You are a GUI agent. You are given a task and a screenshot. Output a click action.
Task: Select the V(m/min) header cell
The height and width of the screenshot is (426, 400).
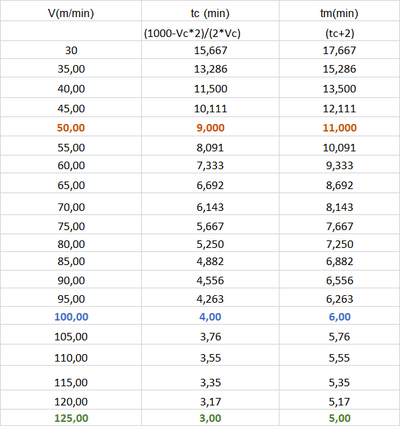[71, 11]
